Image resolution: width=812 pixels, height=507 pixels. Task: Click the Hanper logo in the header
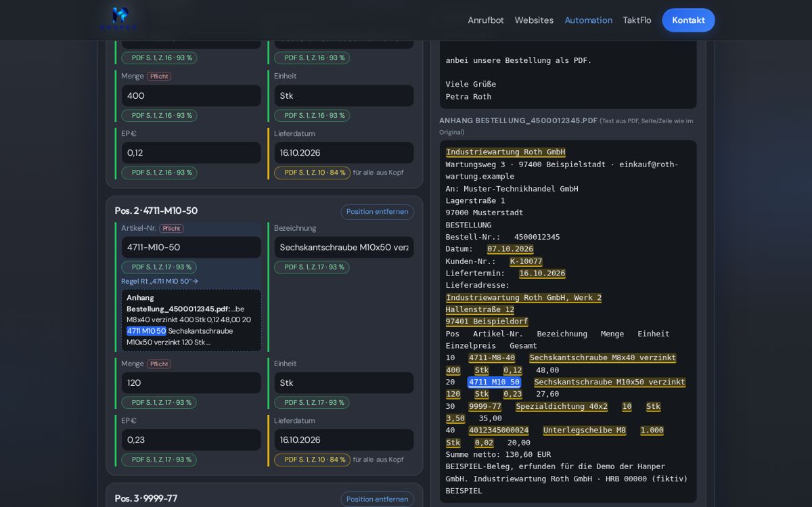coord(119,19)
